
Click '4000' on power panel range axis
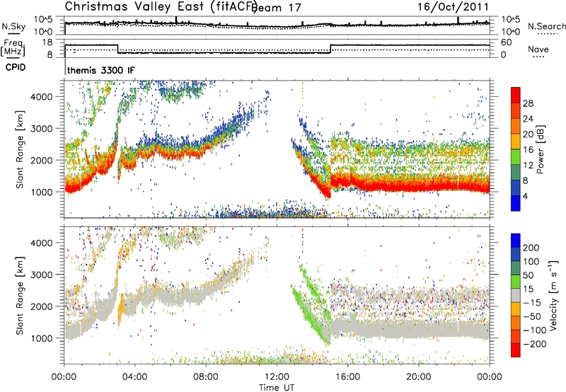pos(41,97)
